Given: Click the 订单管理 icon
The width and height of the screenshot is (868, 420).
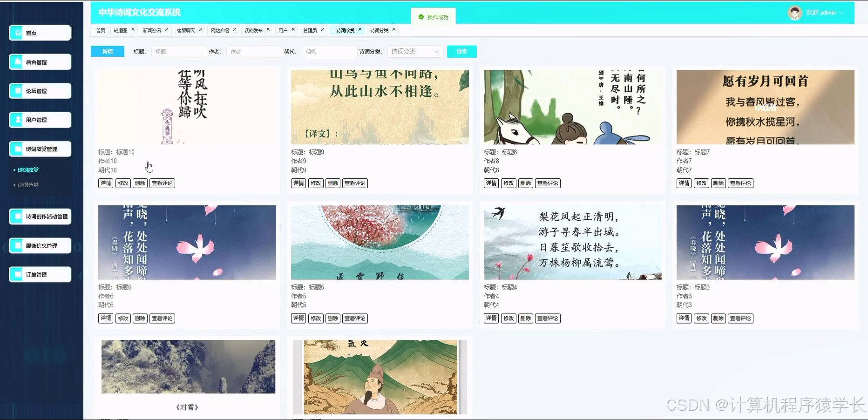Looking at the screenshot, I should [17, 274].
